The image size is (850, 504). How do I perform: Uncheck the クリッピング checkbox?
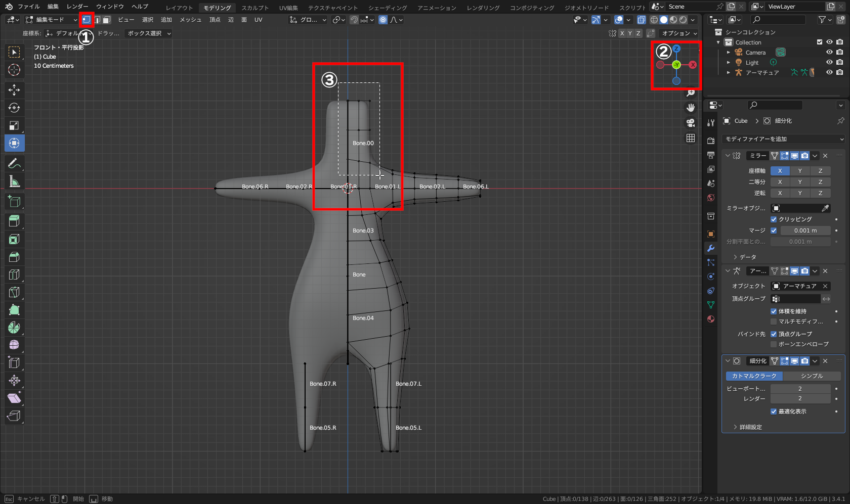pos(774,219)
